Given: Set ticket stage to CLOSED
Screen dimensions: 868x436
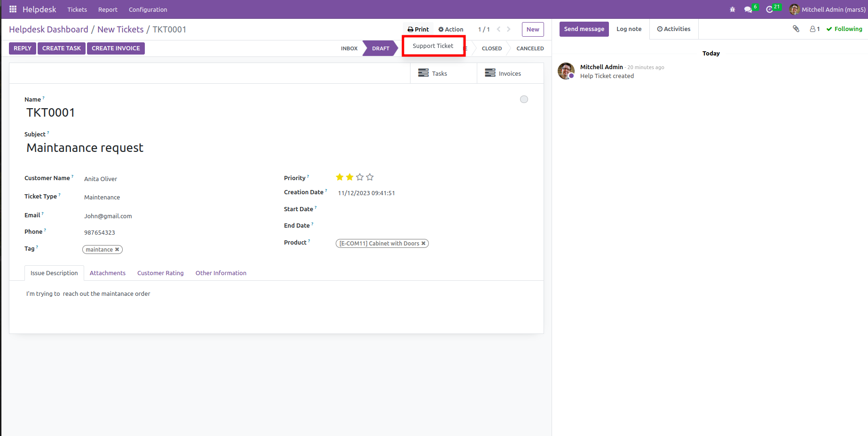Looking at the screenshot, I should (491, 48).
